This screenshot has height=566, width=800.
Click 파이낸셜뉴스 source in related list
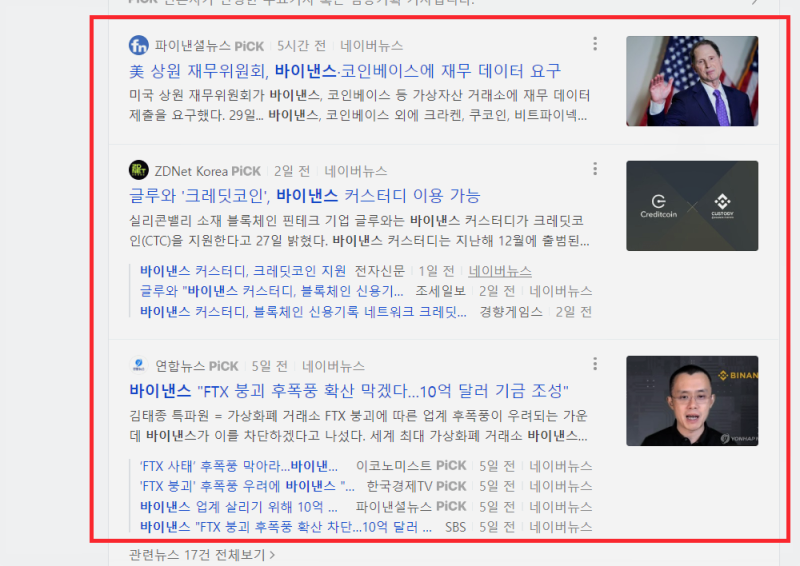click(x=393, y=506)
